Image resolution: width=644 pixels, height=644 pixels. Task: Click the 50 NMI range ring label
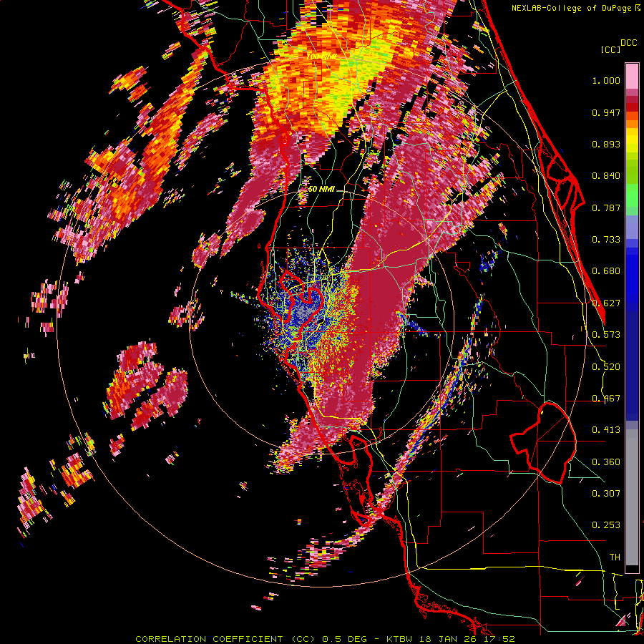coord(321,190)
